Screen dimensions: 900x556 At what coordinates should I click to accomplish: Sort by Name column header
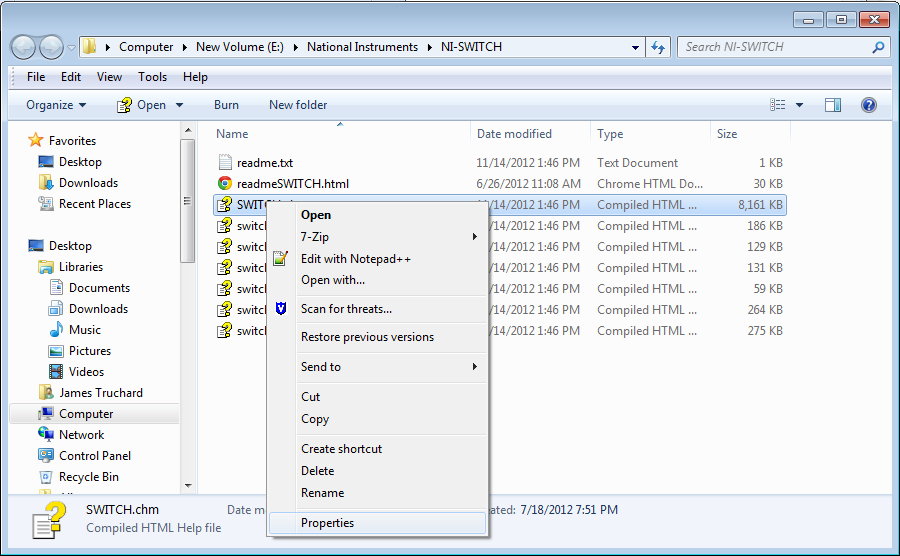coord(232,134)
